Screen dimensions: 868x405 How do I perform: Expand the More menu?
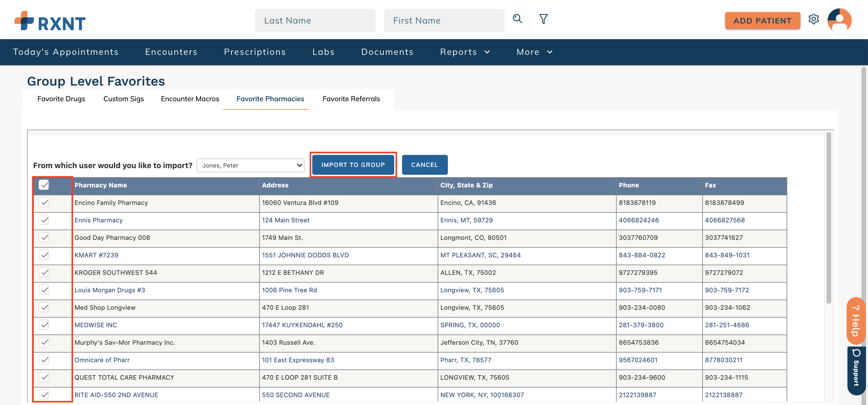point(534,52)
